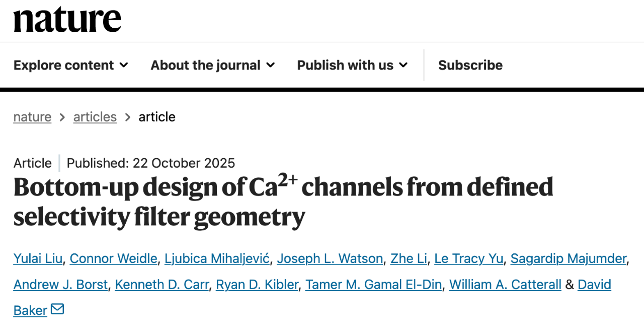The width and height of the screenshot is (644, 329).
Task: Open Joseph L. Watson author link
Action: click(330, 258)
